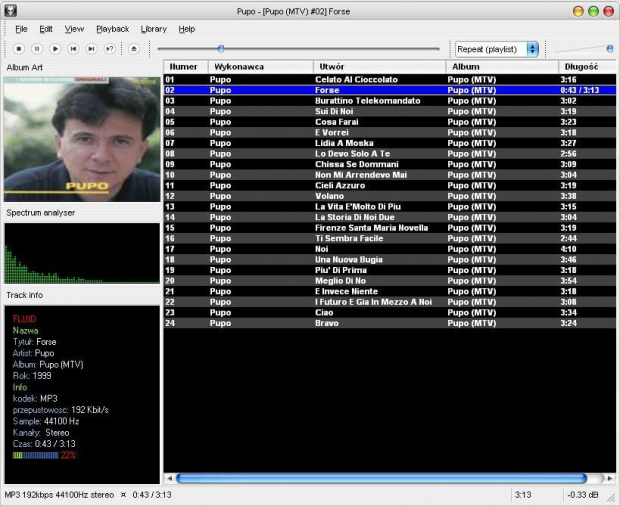Viewport: 620px width, 506px height.
Task: Open the Repeat (playlist) order dropdown
Action: [497, 48]
